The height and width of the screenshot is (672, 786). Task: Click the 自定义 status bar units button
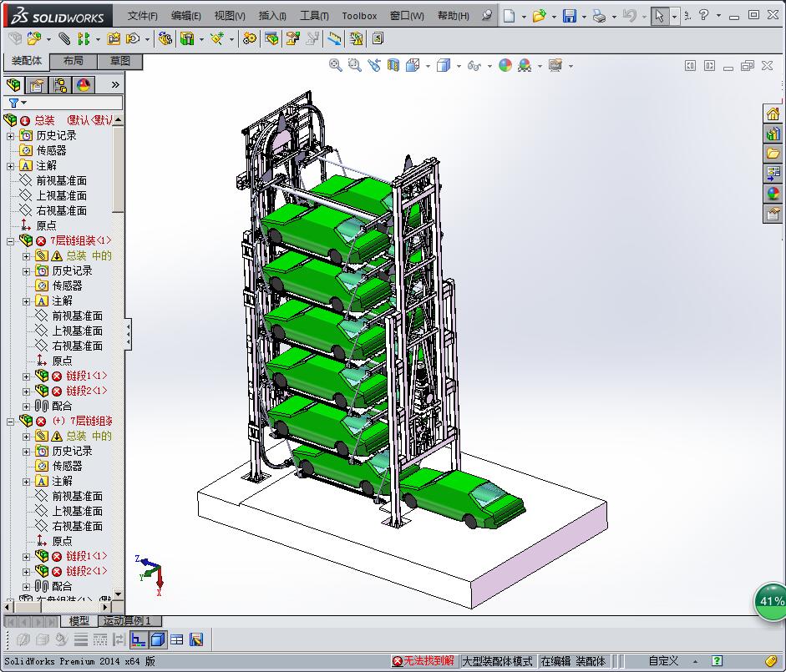pos(663,661)
